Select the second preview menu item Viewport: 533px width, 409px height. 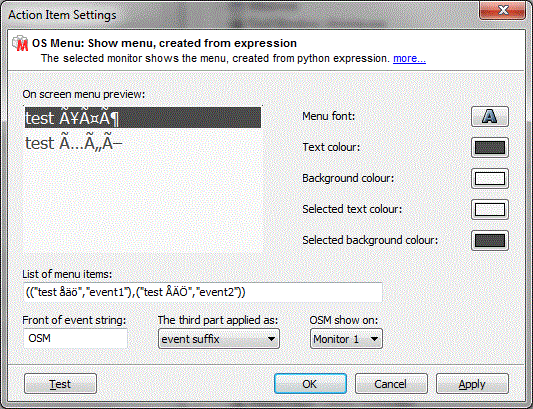(x=143, y=143)
